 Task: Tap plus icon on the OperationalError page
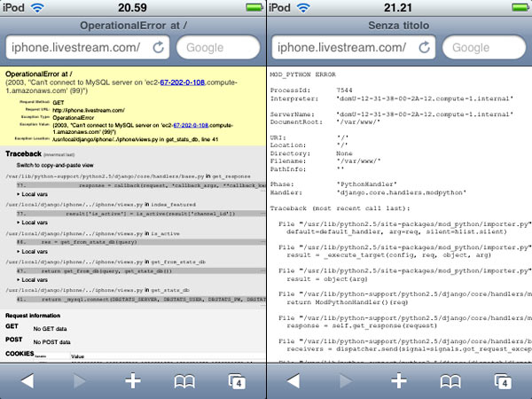pyautogui.click(x=133, y=380)
